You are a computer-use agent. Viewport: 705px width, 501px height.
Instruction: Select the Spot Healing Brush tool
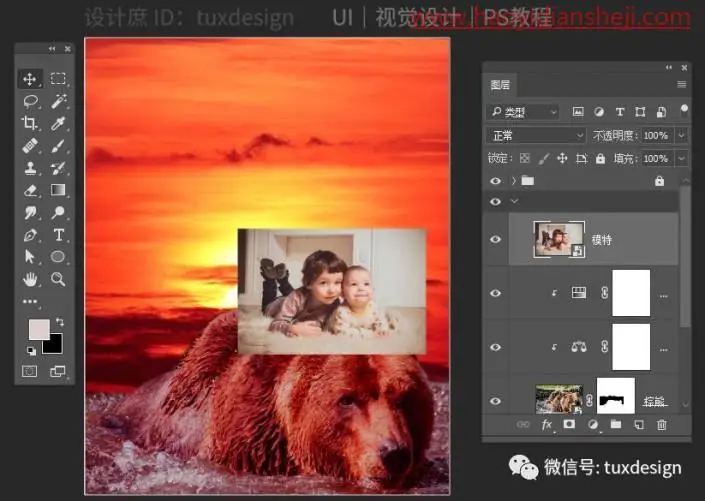(30, 146)
